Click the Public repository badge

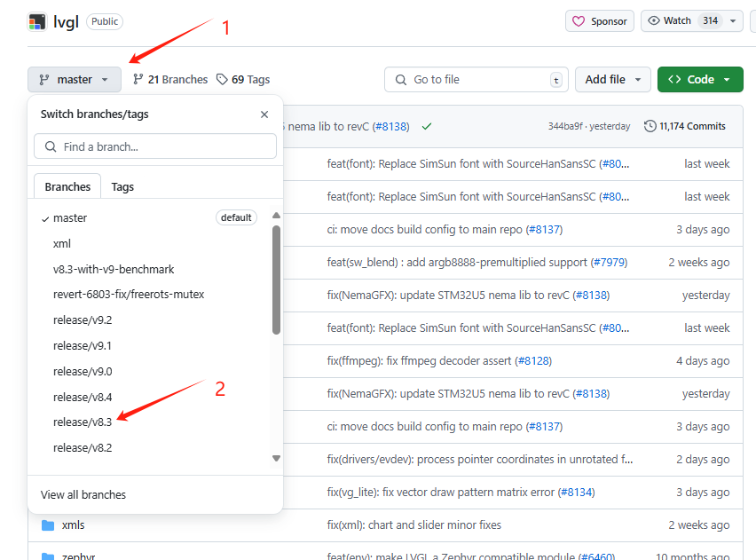pyautogui.click(x=105, y=21)
